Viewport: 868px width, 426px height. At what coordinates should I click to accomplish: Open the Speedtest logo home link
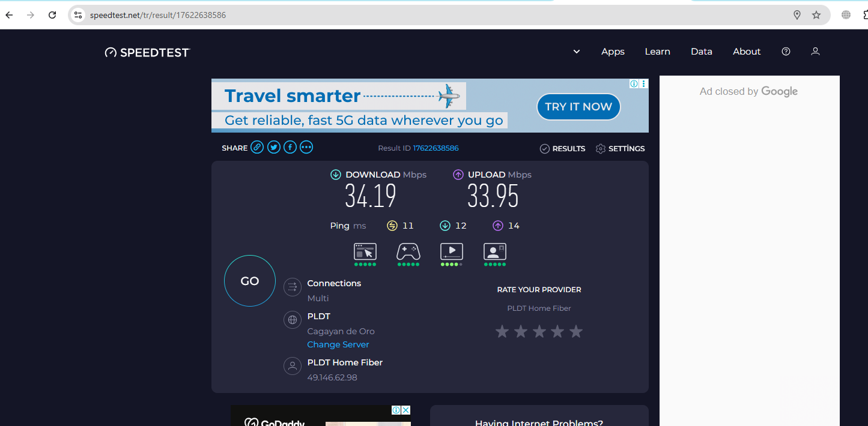point(147,52)
